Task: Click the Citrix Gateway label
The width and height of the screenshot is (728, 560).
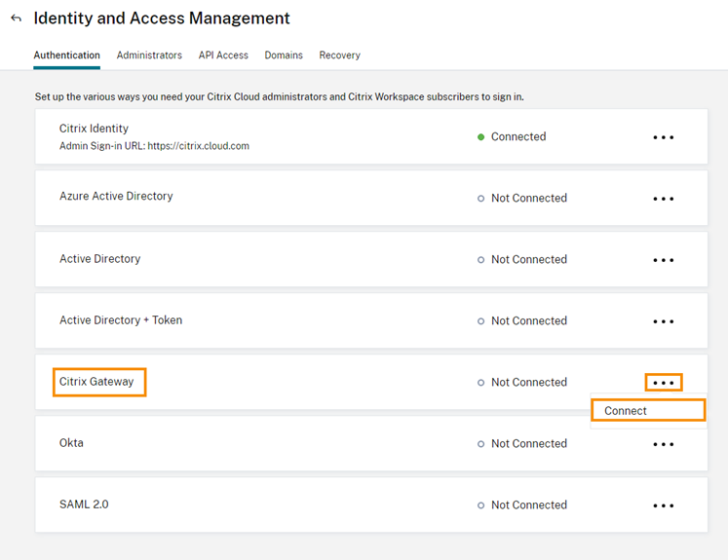Action: (96, 382)
